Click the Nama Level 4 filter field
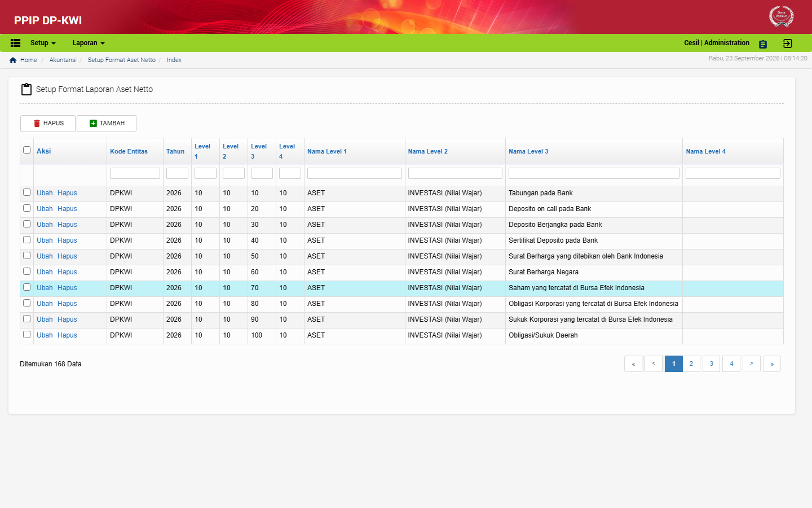This screenshot has width=812, height=508. [x=733, y=173]
